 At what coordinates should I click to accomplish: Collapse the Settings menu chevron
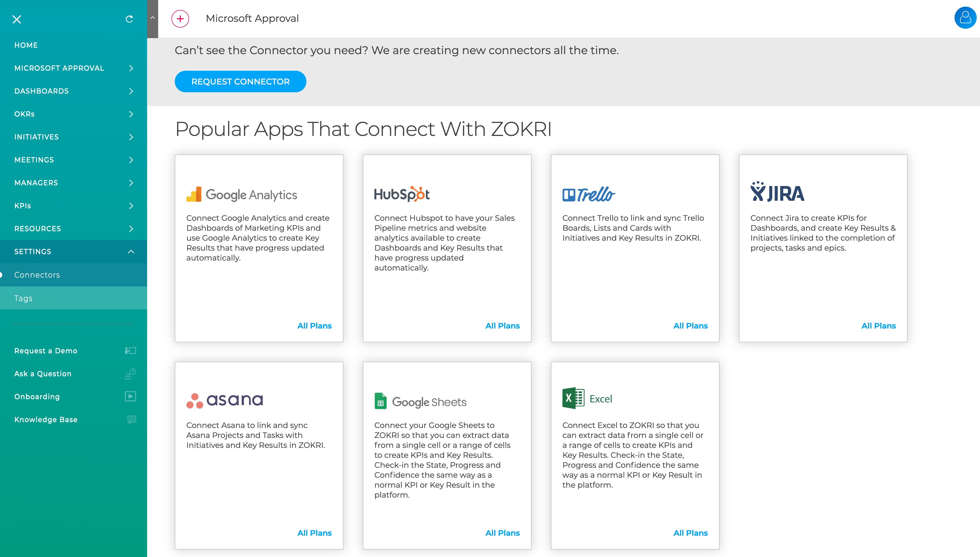coord(131,252)
